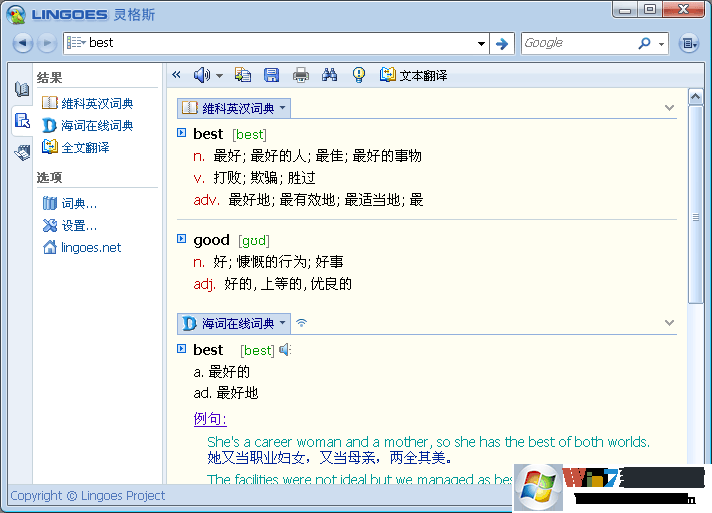712x513 pixels.
Task: Click the binoculars find icon
Action: (x=330, y=75)
